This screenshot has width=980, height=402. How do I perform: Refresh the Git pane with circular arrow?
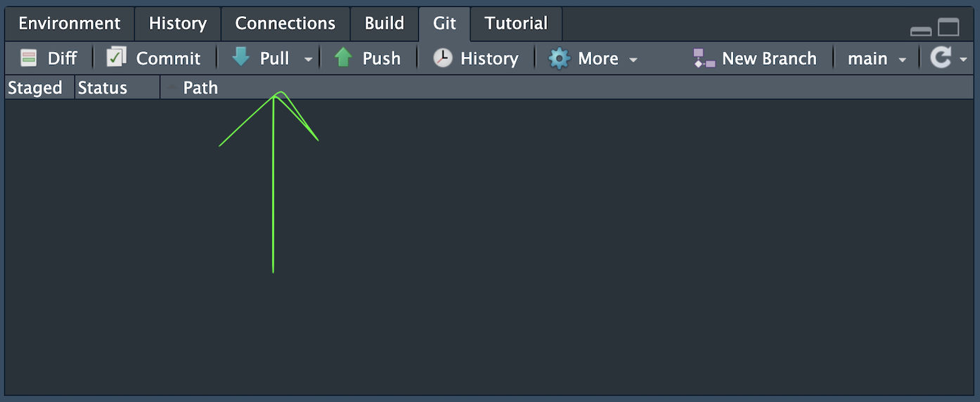[941, 58]
